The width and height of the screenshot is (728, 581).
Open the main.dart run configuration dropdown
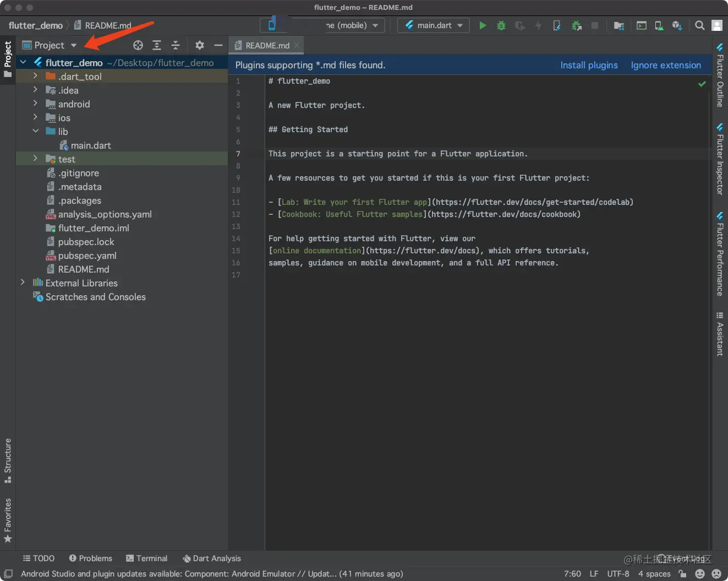click(434, 25)
